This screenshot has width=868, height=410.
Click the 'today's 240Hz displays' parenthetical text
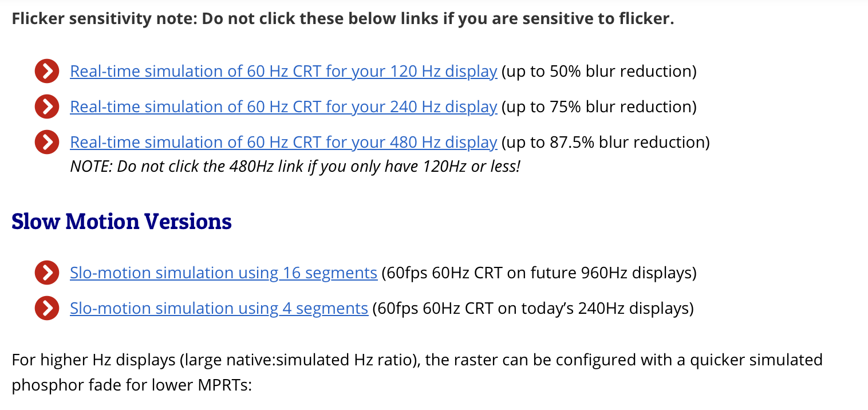533,309
